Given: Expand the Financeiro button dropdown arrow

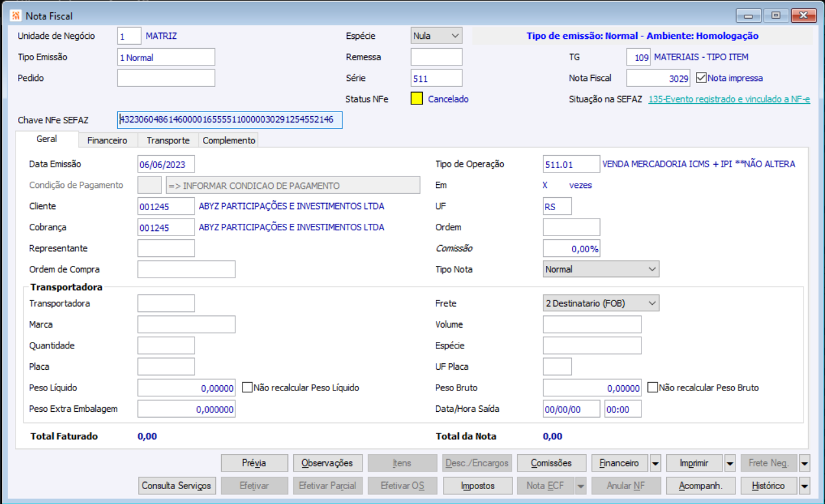Looking at the screenshot, I should pos(655,463).
